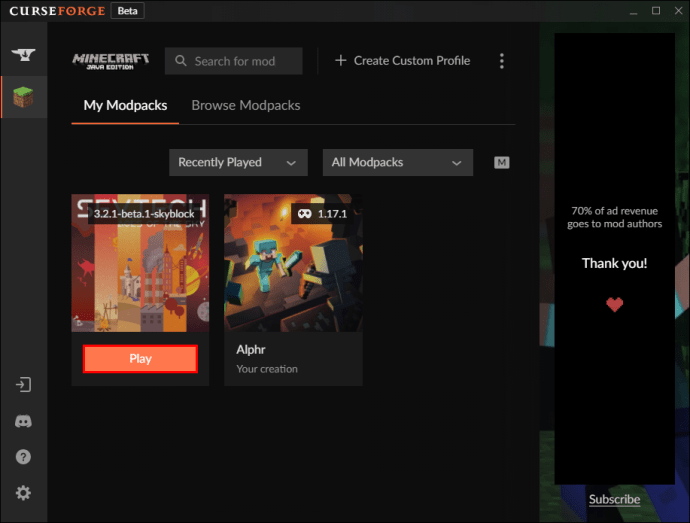Screen dimensions: 690x523
Task: Toggle the M view button next to filters
Action: coord(501,163)
